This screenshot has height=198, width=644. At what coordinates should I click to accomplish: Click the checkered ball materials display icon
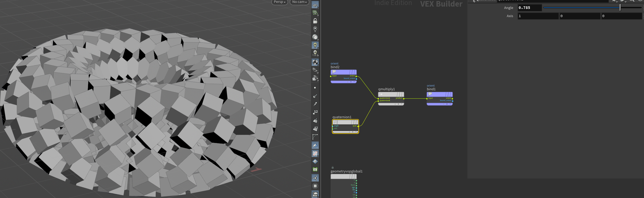(315, 62)
